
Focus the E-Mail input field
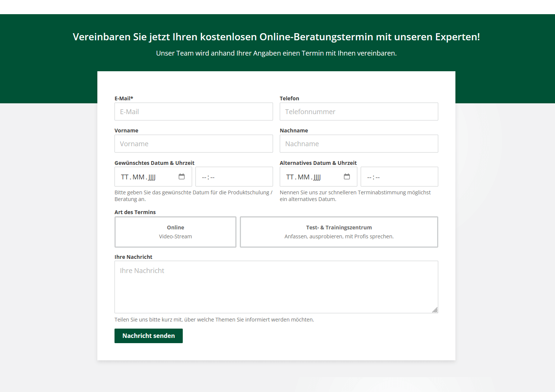[194, 112]
